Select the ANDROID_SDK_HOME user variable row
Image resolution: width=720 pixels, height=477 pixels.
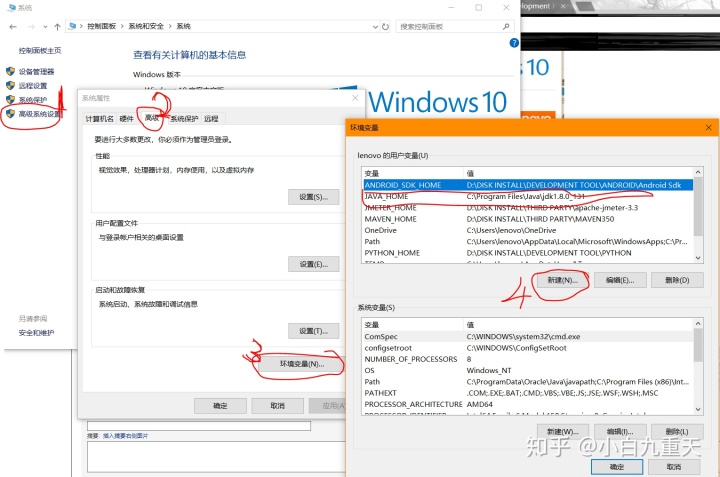[528, 185]
